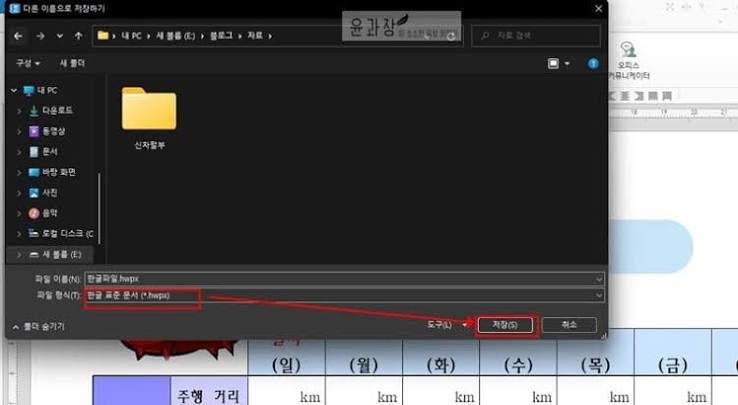Viewport: 738px width, 405px height.
Task: Click the 자료 검색 search field
Action: (x=536, y=36)
